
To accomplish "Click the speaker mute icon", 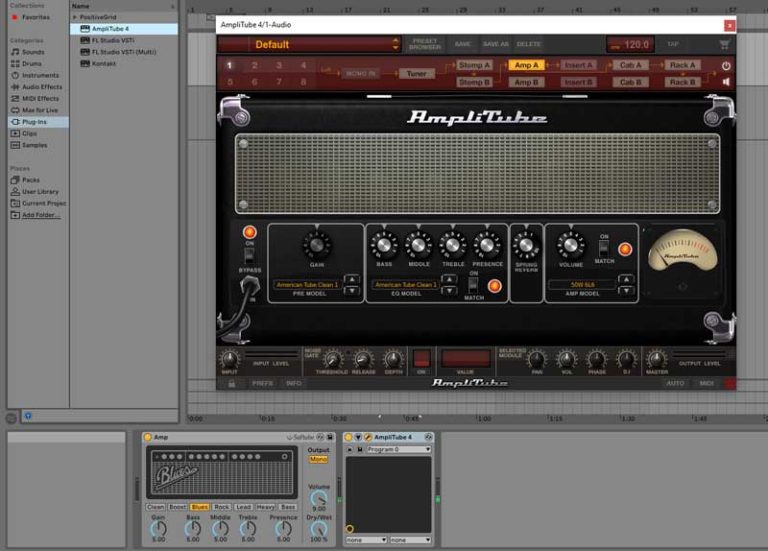I will pos(726,82).
